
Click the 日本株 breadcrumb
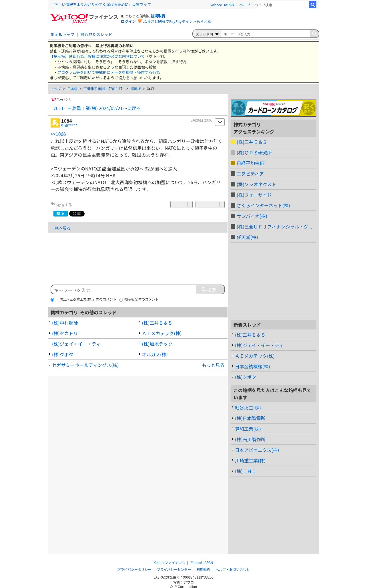pyautogui.click(x=72, y=89)
